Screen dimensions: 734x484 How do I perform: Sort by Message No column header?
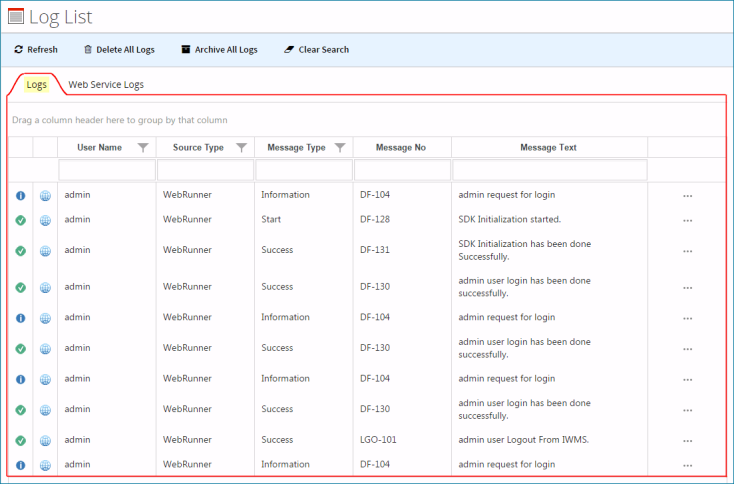pyautogui.click(x=401, y=147)
